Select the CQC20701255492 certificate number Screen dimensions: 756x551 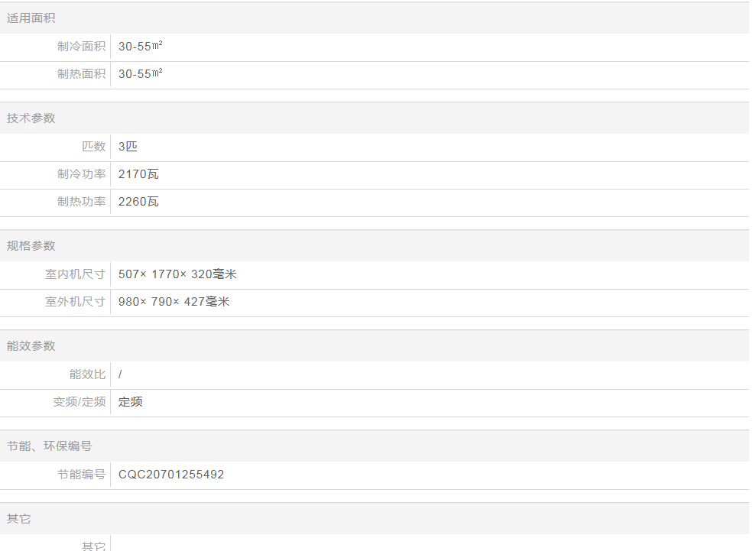tap(171, 475)
